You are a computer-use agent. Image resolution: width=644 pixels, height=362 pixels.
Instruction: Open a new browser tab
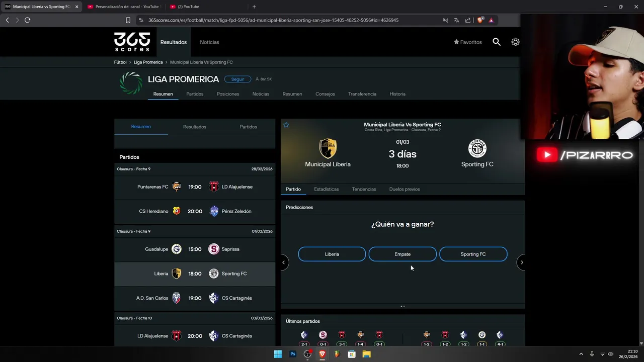click(254, 7)
